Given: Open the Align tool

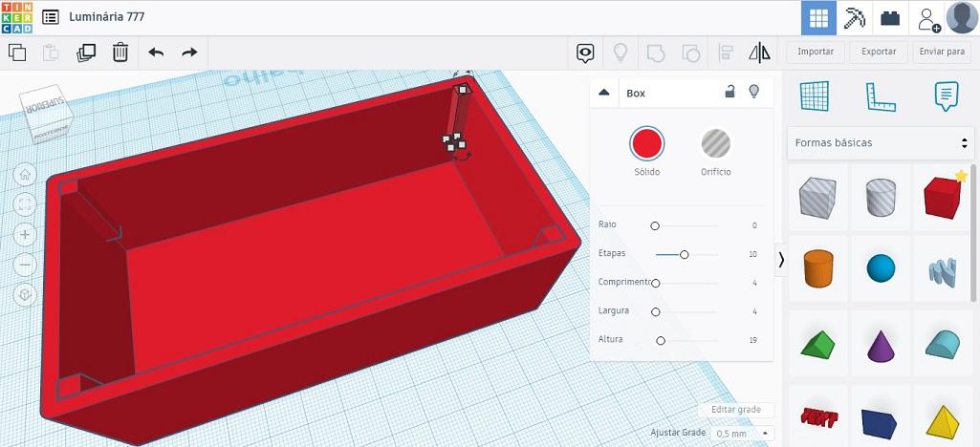Looking at the screenshot, I should tap(726, 53).
